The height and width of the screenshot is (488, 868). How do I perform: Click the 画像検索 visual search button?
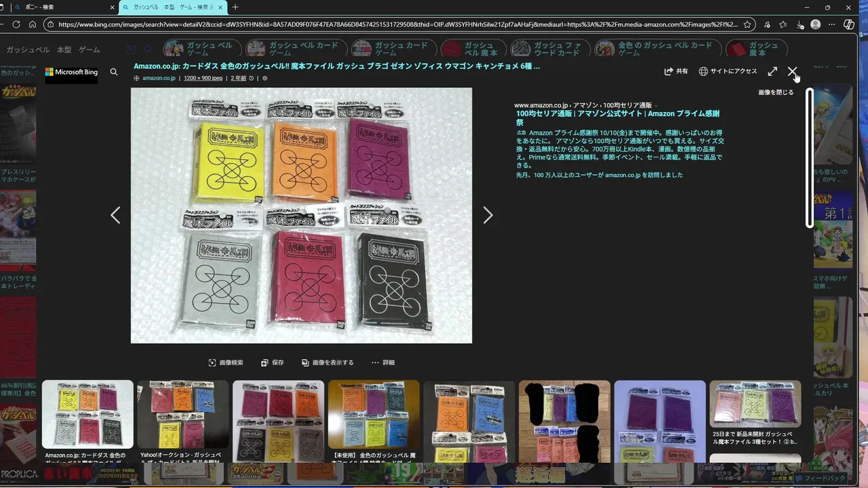[226, 363]
